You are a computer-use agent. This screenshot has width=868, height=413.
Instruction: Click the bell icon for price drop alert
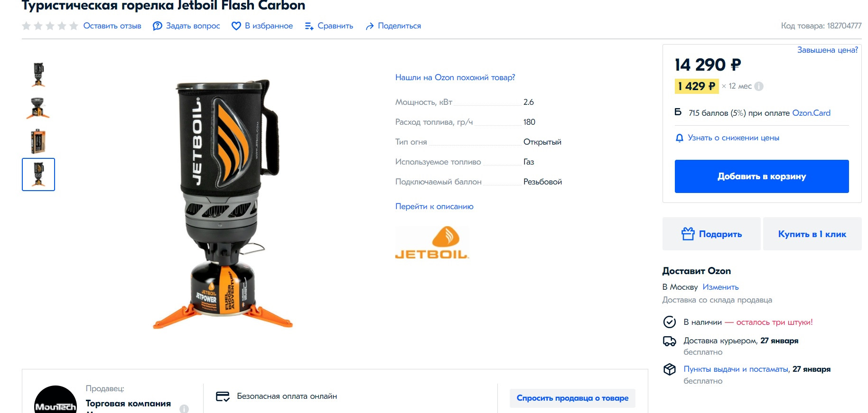pyautogui.click(x=680, y=138)
